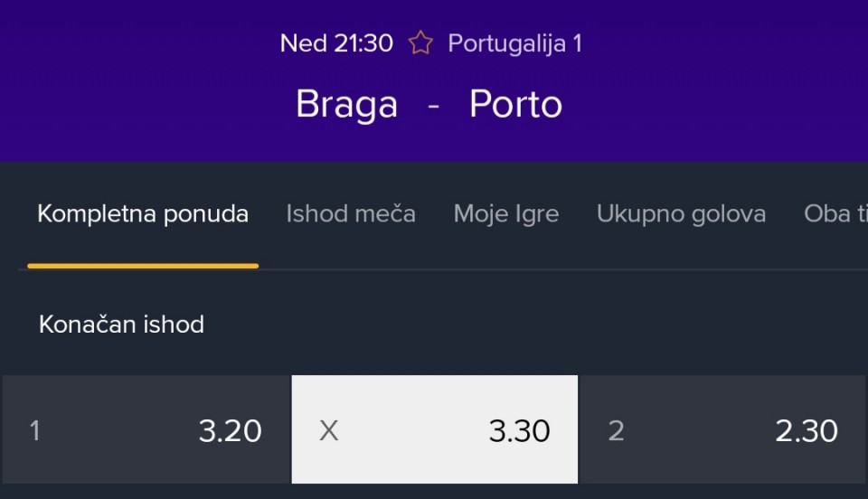
Task: Open the Portugalija 1 league link
Action: 514,43
